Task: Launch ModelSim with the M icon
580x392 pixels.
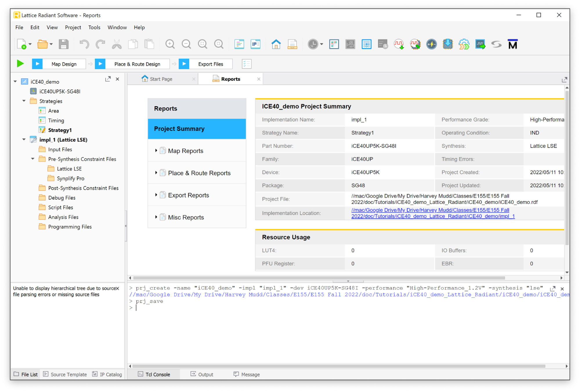Action: [513, 44]
